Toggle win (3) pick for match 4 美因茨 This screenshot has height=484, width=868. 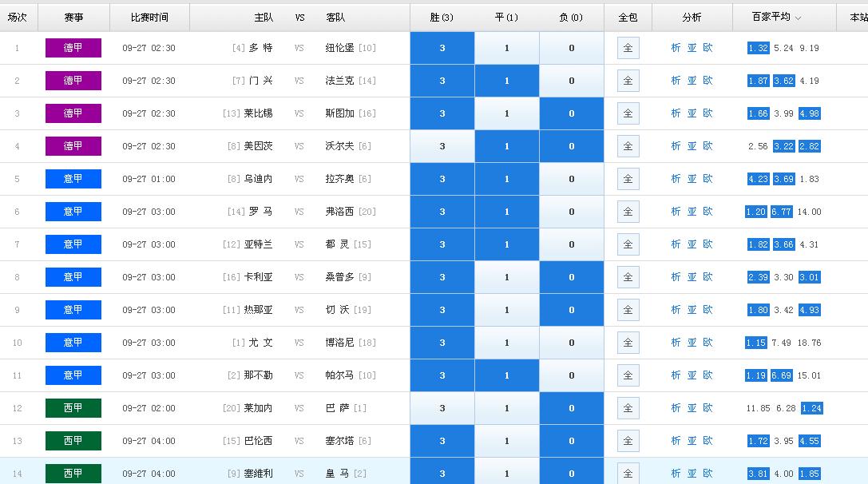click(442, 146)
